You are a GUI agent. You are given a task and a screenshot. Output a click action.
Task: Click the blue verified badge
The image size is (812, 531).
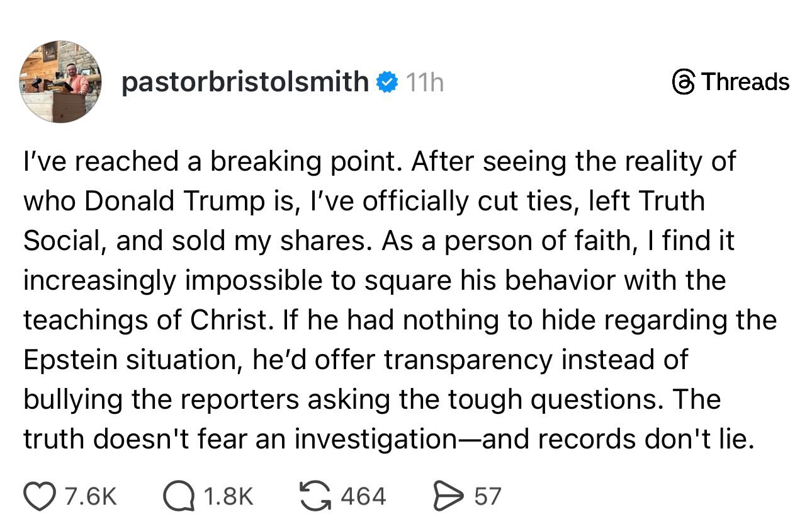[x=386, y=82]
